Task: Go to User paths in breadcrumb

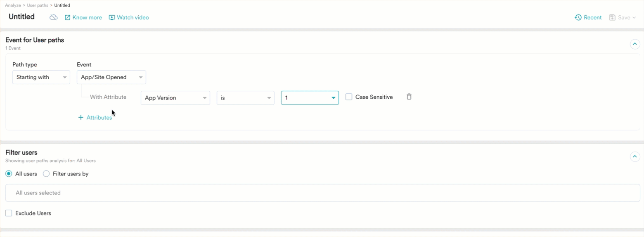Action: click(x=38, y=5)
